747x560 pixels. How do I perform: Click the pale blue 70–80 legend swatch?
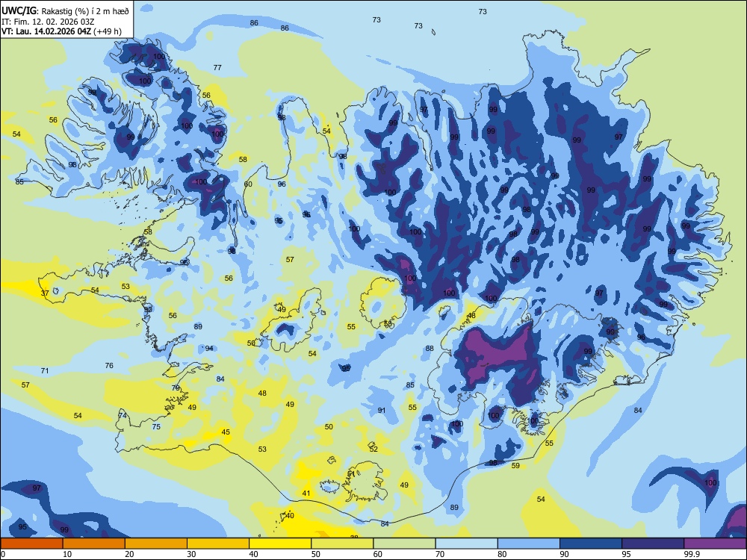(466, 544)
